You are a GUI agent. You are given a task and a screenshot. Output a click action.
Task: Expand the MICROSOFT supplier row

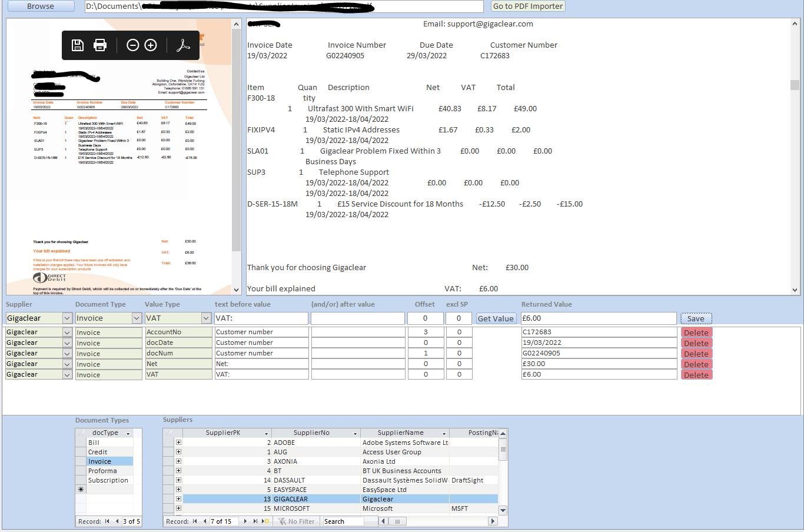tap(178, 508)
